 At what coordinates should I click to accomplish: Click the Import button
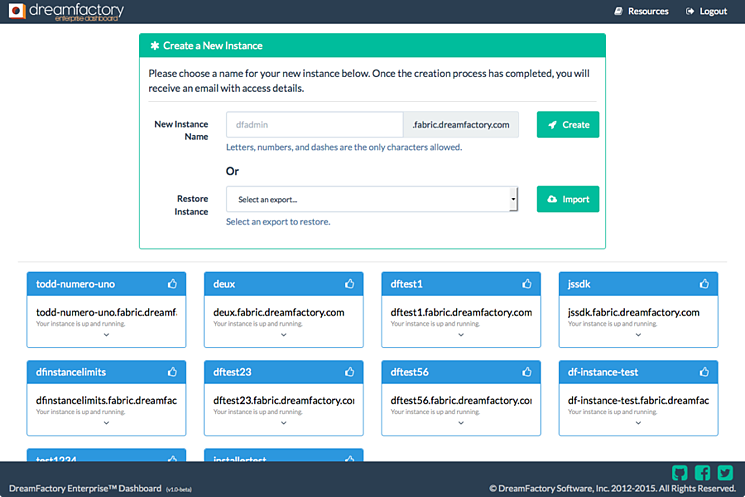(x=568, y=199)
